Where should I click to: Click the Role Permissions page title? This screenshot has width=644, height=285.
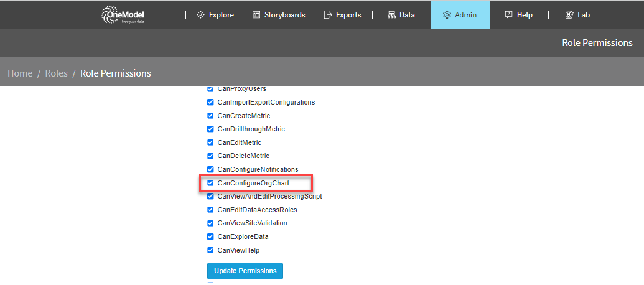click(x=597, y=43)
